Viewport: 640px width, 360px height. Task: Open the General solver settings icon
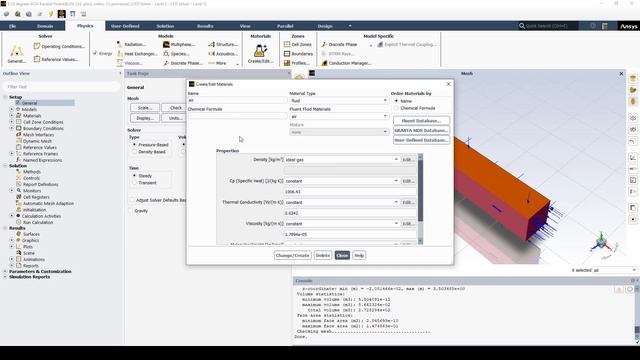(x=17, y=52)
